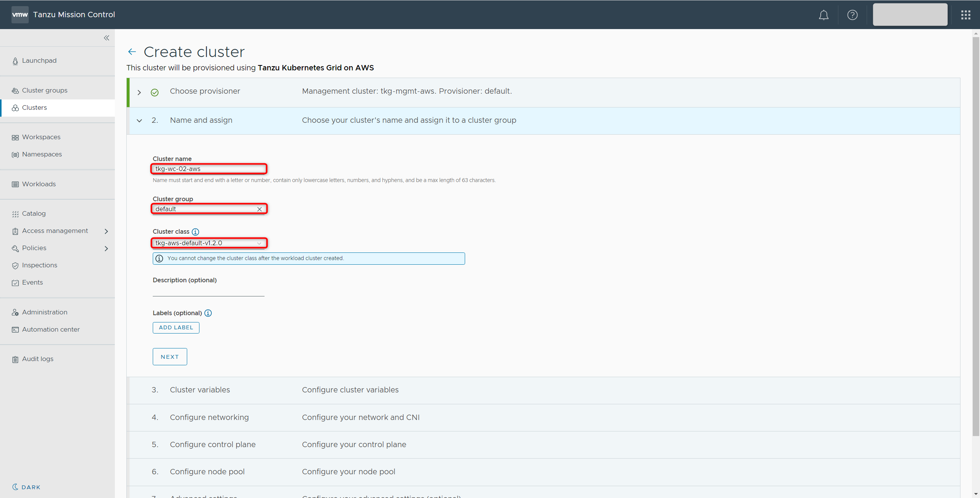Collapse the Name and assign step
The image size is (980, 498).
coord(139,120)
